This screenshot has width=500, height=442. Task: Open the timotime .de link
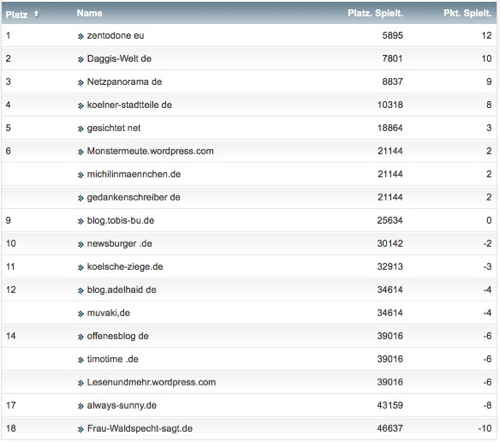(113, 359)
